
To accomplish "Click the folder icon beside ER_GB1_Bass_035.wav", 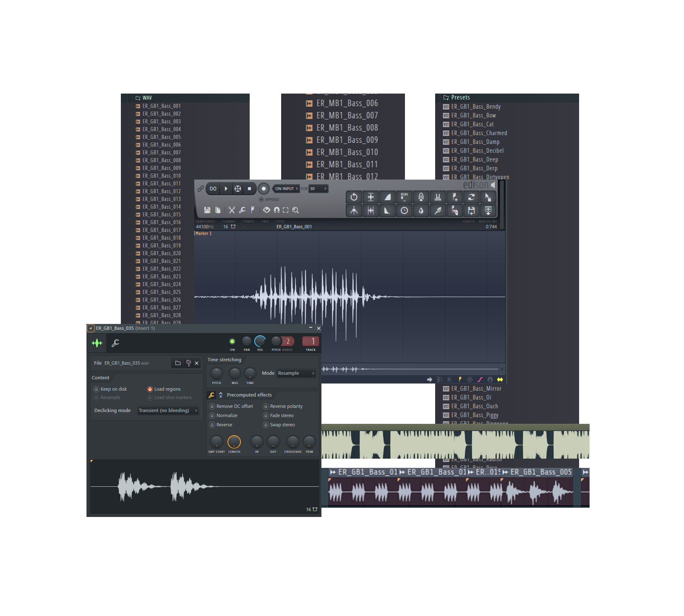I will pyautogui.click(x=178, y=363).
